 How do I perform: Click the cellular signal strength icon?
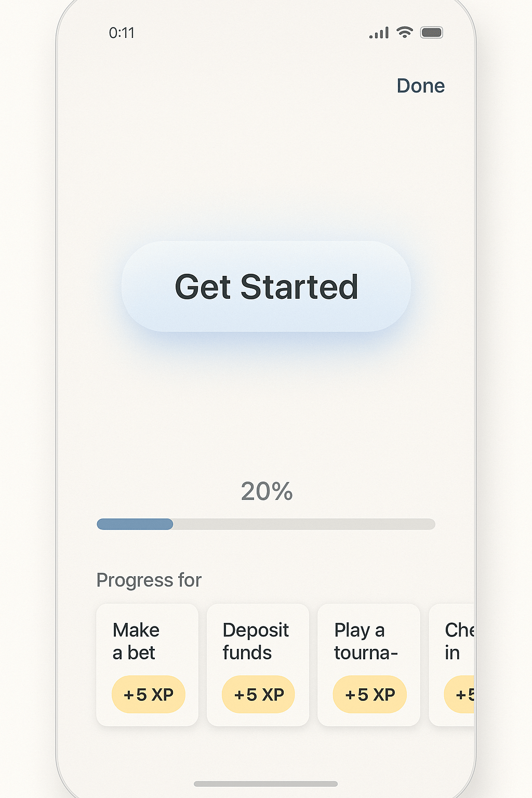379,33
